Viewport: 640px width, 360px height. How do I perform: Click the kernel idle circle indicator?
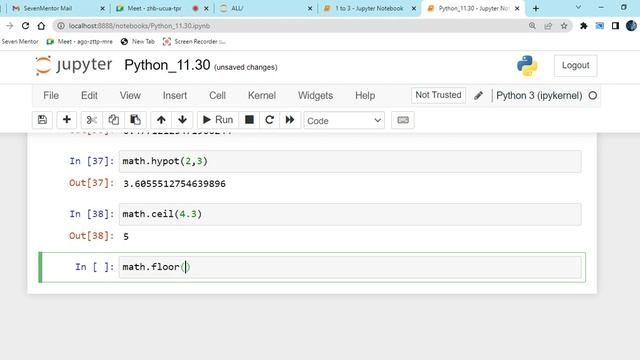click(593, 96)
